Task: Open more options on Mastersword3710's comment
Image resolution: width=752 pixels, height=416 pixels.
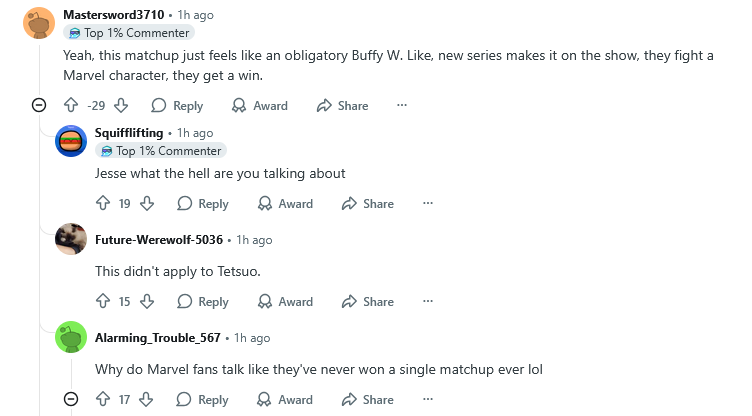Action: pyautogui.click(x=402, y=105)
